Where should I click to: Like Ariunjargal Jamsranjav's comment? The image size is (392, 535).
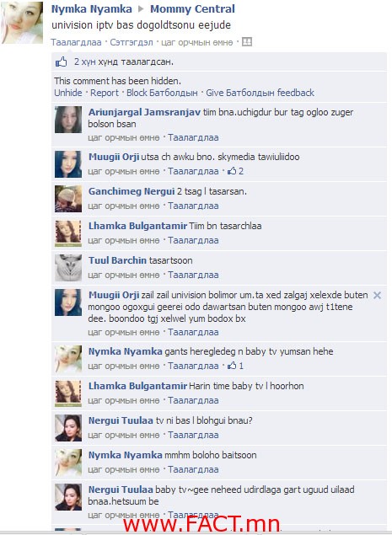pos(193,137)
